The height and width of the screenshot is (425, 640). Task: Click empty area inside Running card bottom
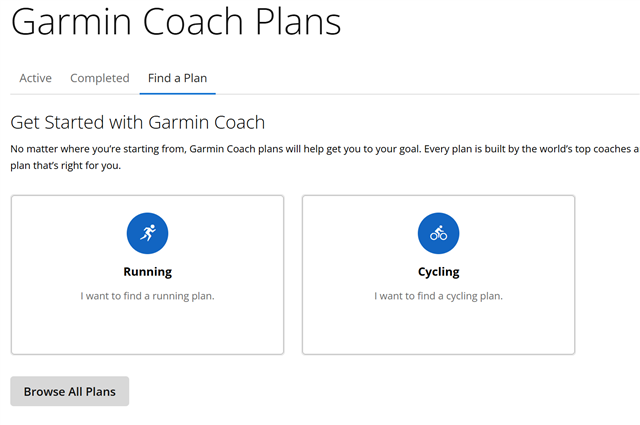point(147,329)
